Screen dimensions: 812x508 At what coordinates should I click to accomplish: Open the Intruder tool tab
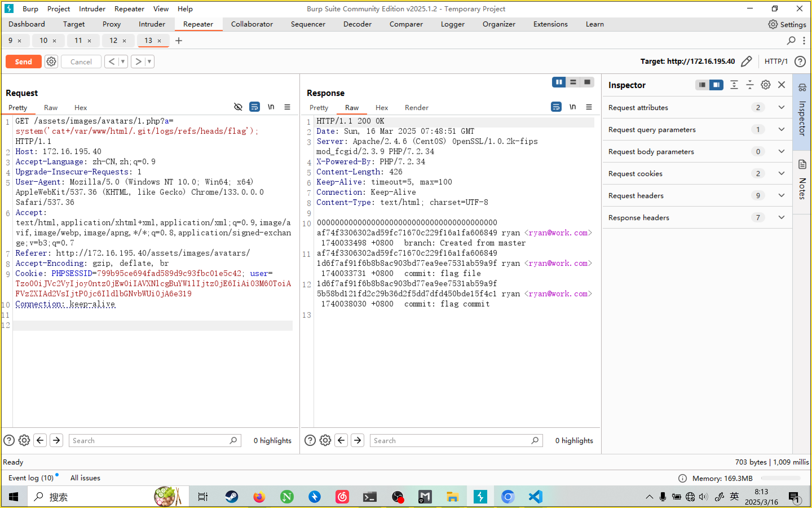pyautogui.click(x=152, y=24)
